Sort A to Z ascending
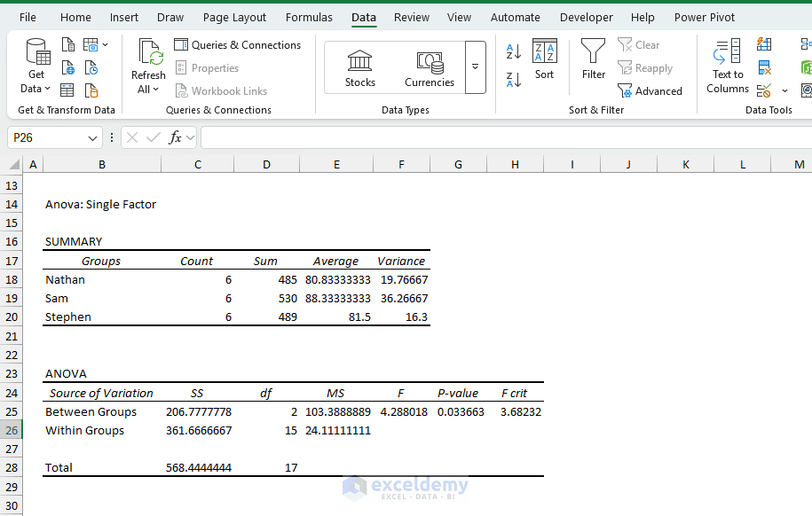The image size is (812, 516). 514,51
